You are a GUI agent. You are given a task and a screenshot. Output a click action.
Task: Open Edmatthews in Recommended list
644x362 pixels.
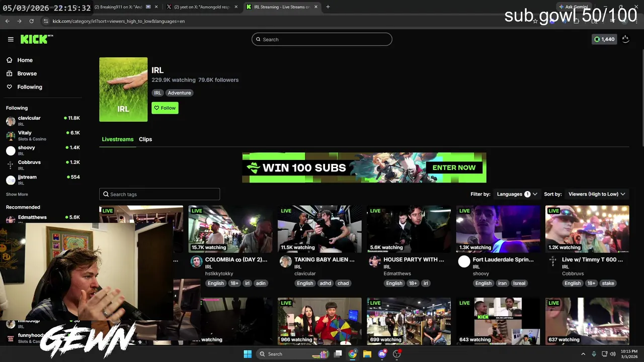coord(43,218)
